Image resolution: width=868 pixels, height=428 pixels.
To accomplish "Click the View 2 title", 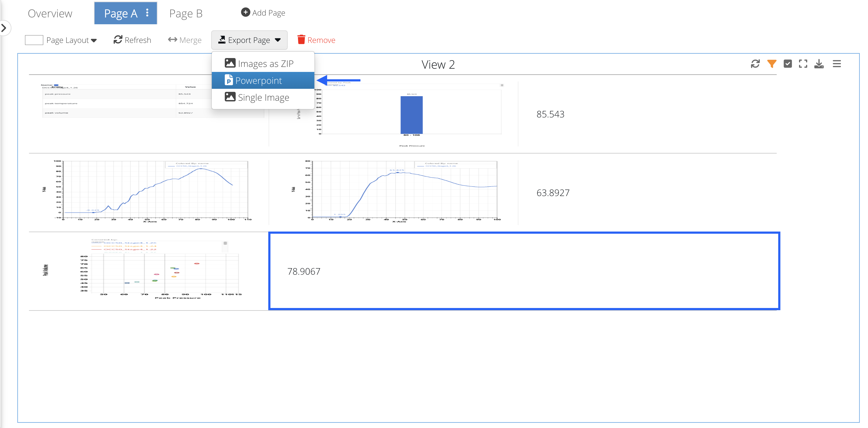I will pyautogui.click(x=438, y=64).
